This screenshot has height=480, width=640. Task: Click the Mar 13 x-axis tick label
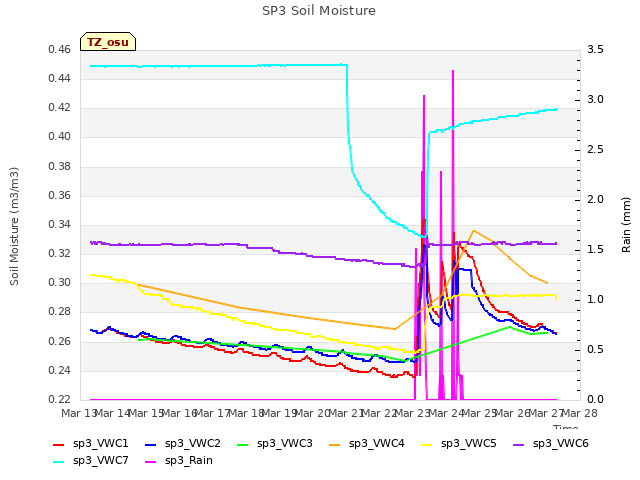click(78, 413)
